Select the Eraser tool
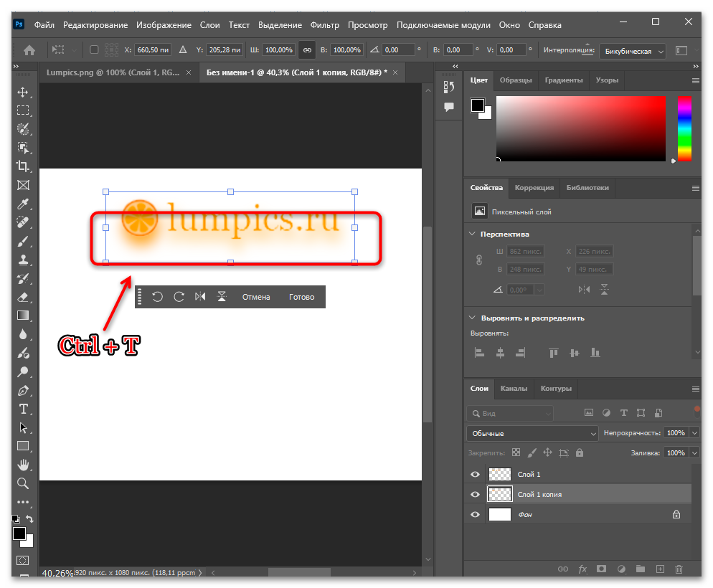 pos(23,297)
